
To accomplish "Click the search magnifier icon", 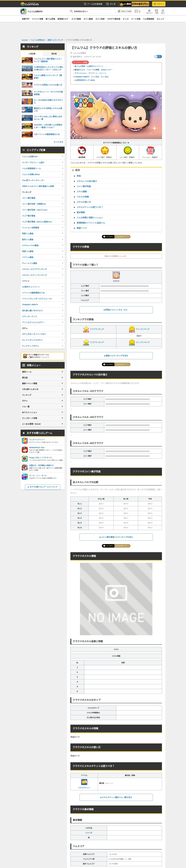I will point(71,11).
